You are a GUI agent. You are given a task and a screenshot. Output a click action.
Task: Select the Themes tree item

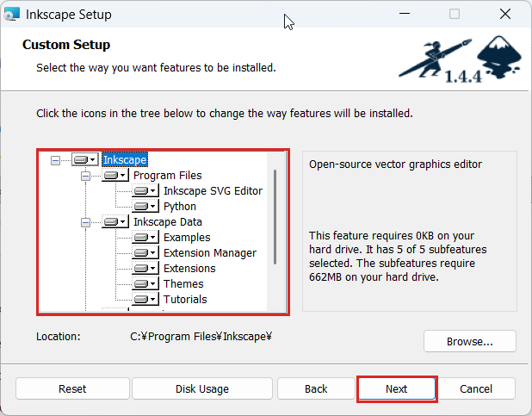coord(183,283)
